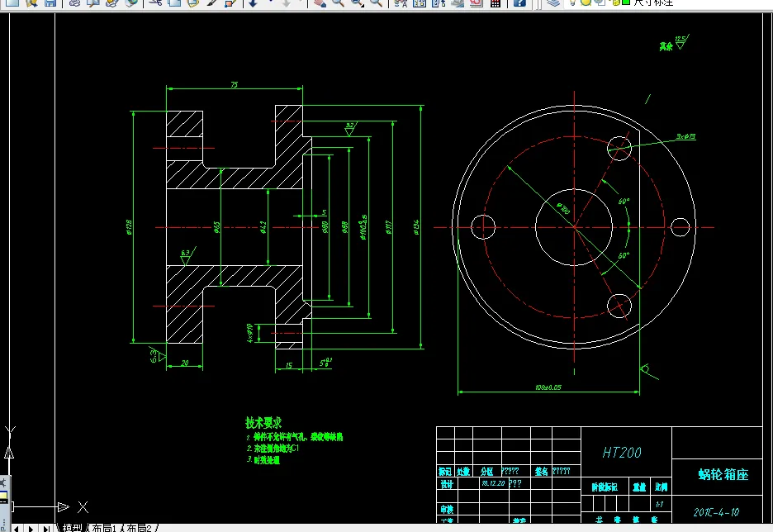The image size is (773, 532).
Task: Click the Plot printer icon
Action: [74, 3]
